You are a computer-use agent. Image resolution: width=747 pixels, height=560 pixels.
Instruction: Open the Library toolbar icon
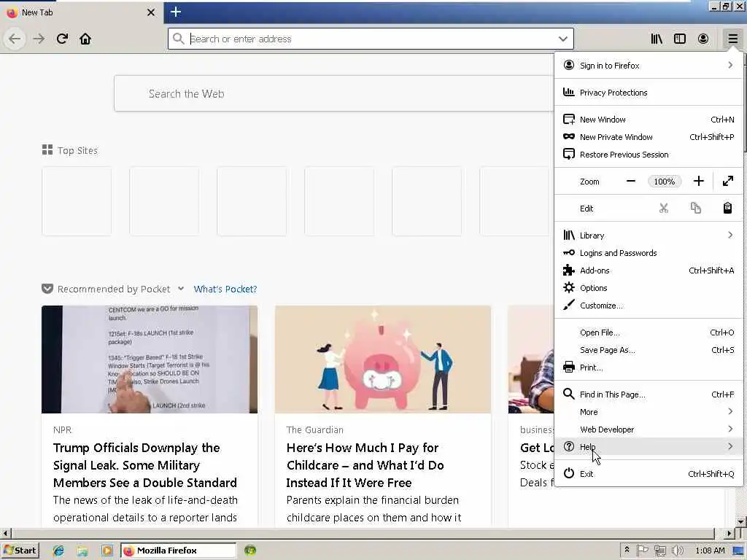tap(657, 39)
